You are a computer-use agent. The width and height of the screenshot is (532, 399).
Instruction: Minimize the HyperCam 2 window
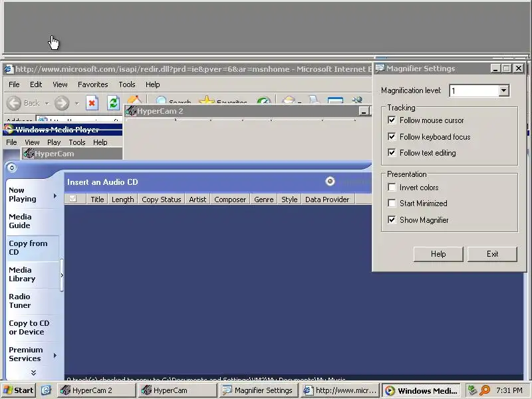364,111
